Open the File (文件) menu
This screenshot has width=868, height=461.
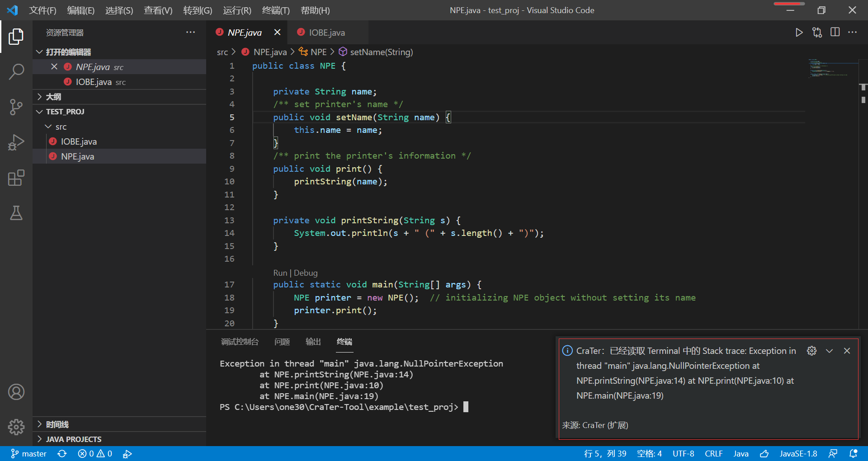pos(42,10)
